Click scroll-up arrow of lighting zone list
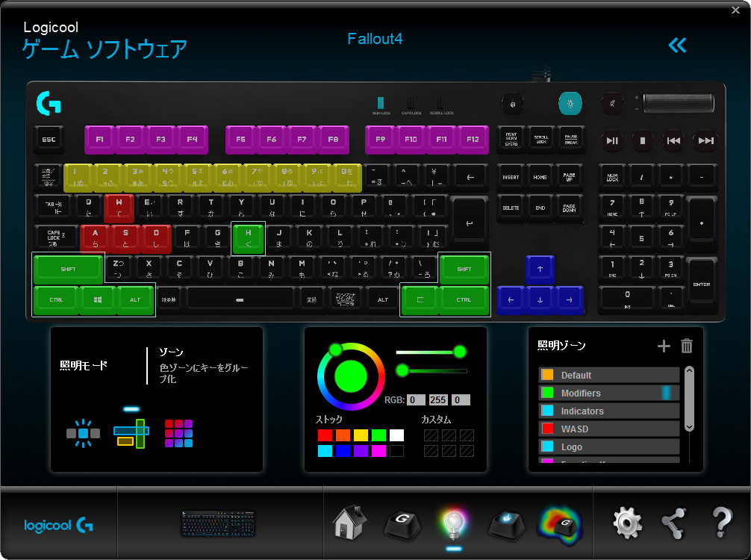The height and width of the screenshot is (560, 751). 689,370
